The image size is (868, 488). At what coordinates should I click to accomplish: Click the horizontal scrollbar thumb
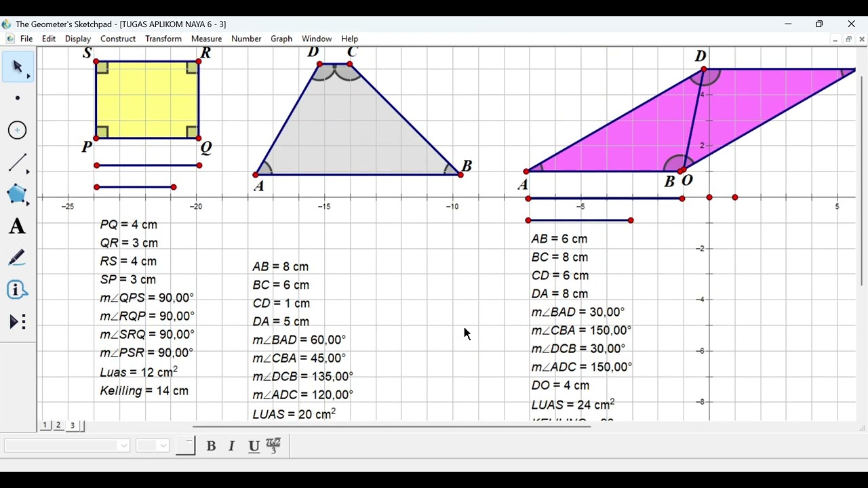click(x=392, y=427)
